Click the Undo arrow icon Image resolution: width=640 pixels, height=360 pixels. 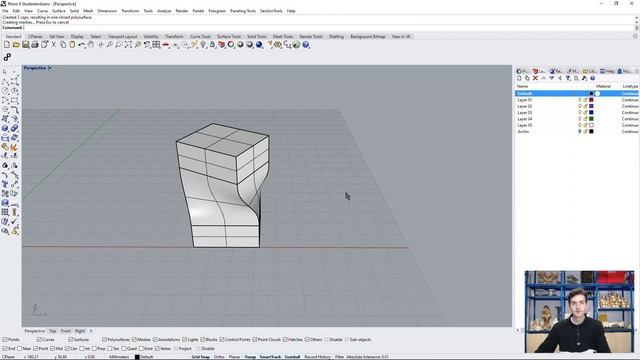pyautogui.click(x=82, y=45)
